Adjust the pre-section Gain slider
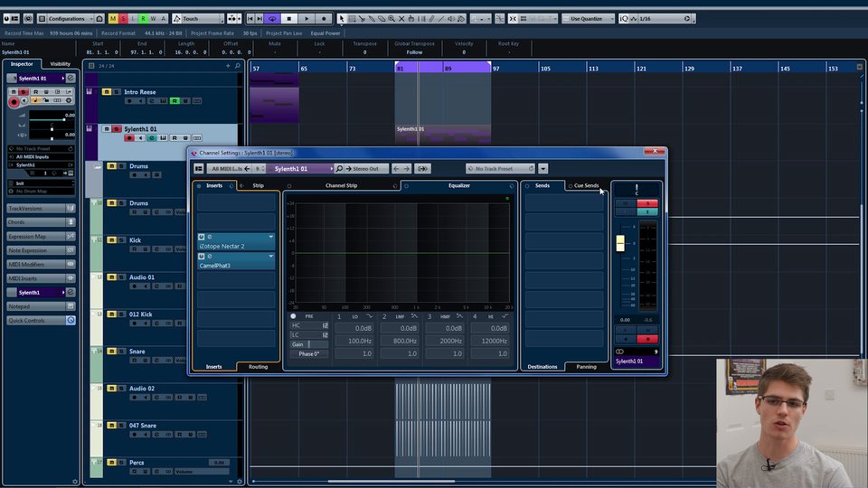 309,344
